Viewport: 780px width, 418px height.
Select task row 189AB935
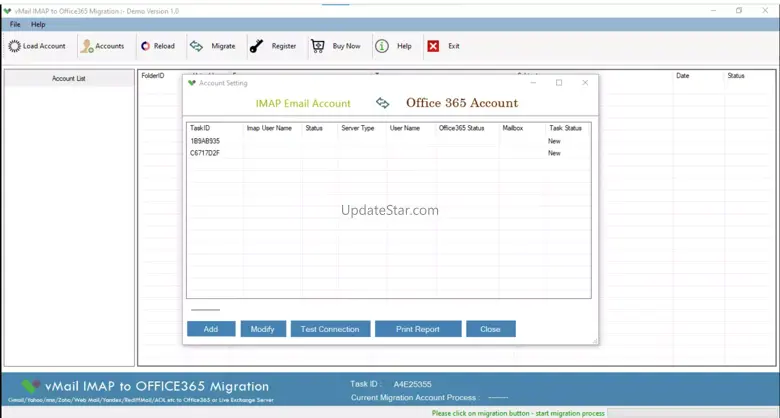pyautogui.click(x=389, y=141)
